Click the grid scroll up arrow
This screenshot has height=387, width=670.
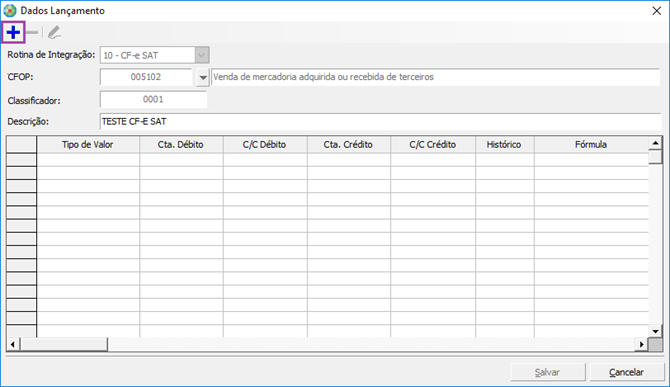655,143
